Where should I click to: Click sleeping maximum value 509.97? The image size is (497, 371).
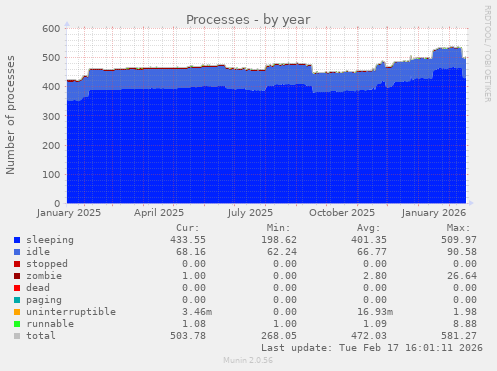(x=459, y=240)
